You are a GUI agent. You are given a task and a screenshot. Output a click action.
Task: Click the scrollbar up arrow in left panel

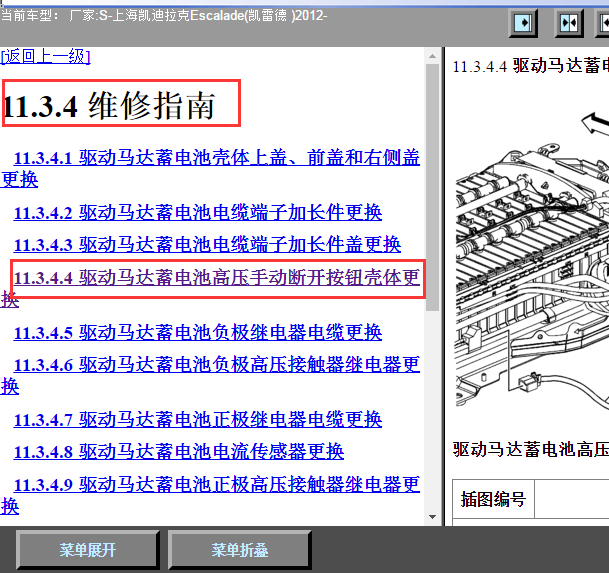432,56
